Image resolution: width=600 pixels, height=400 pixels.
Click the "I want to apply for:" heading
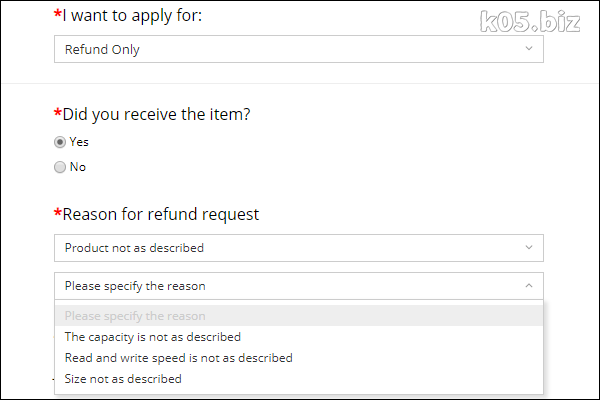click(x=140, y=16)
